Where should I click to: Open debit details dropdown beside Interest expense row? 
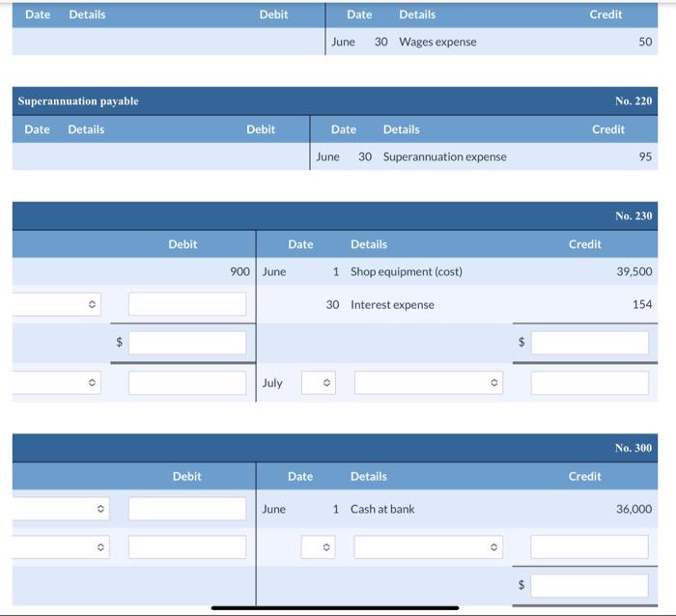click(56, 304)
